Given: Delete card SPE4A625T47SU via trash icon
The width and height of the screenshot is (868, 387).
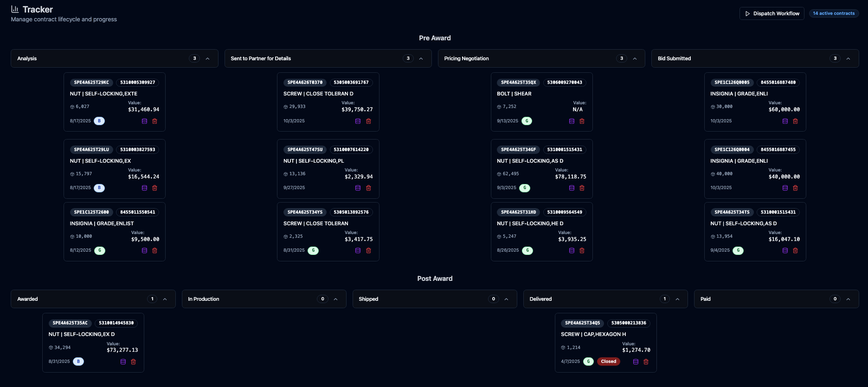Looking at the screenshot, I should pyautogui.click(x=368, y=188).
